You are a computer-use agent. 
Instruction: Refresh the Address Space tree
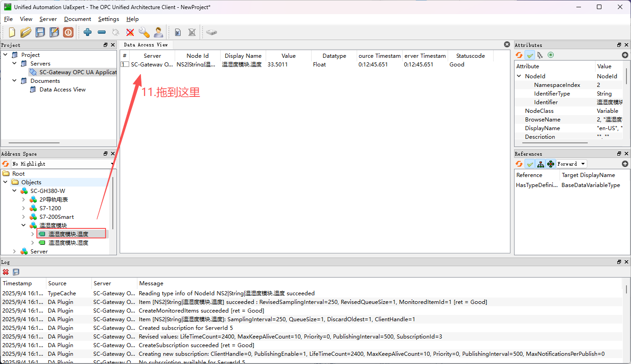(5, 164)
